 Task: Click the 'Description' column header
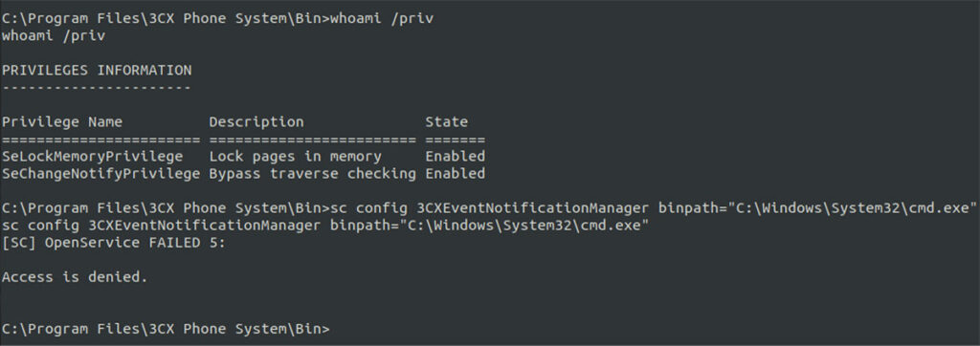pos(256,121)
